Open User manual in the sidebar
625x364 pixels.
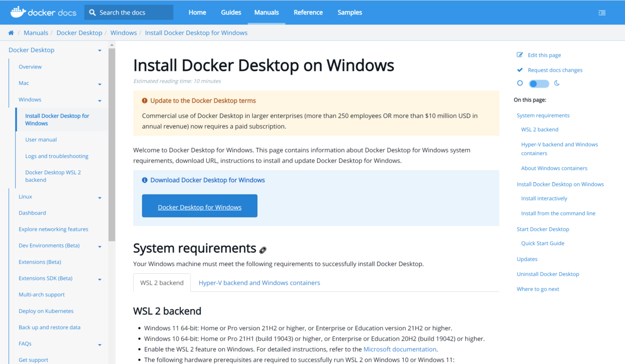pyautogui.click(x=41, y=140)
